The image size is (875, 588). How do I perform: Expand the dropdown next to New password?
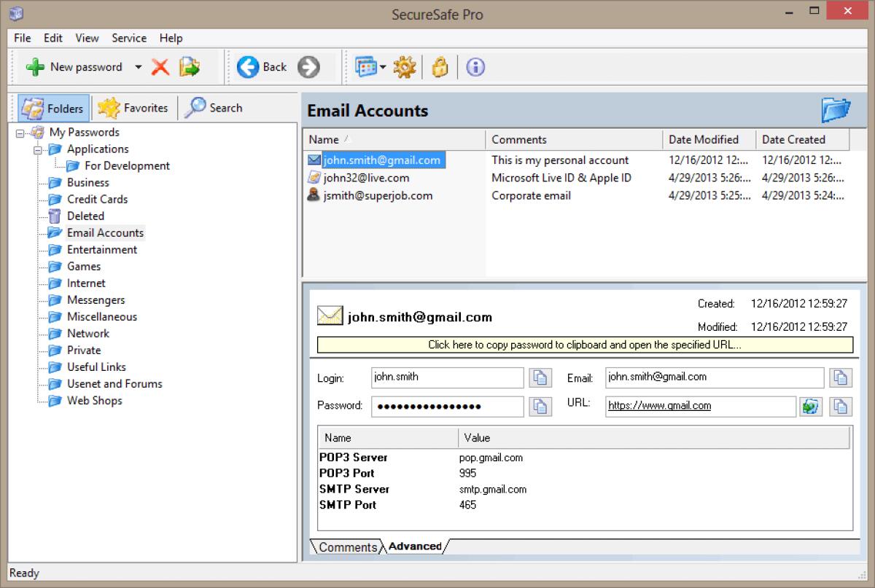[137, 66]
